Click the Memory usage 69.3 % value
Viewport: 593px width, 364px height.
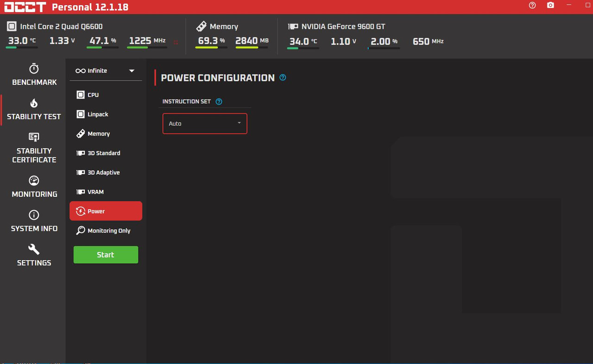click(x=211, y=41)
